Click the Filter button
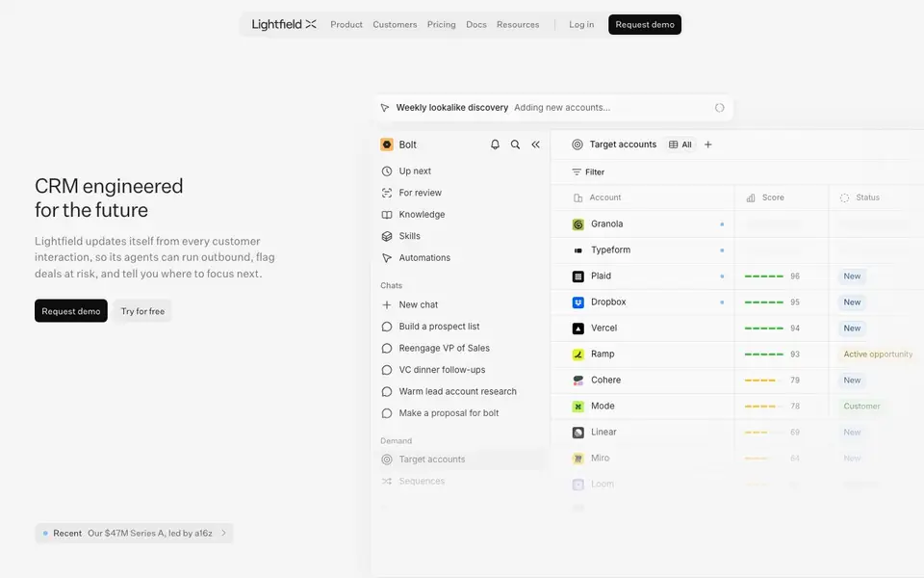 tap(588, 172)
